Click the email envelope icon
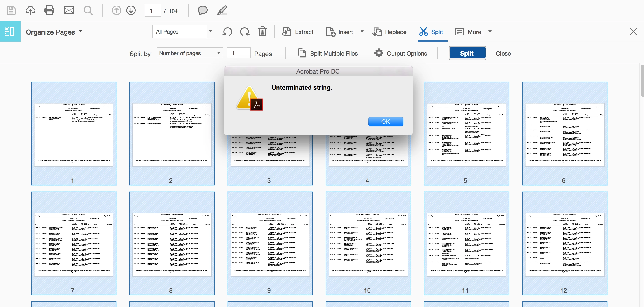The height and width of the screenshot is (307, 644). (69, 11)
